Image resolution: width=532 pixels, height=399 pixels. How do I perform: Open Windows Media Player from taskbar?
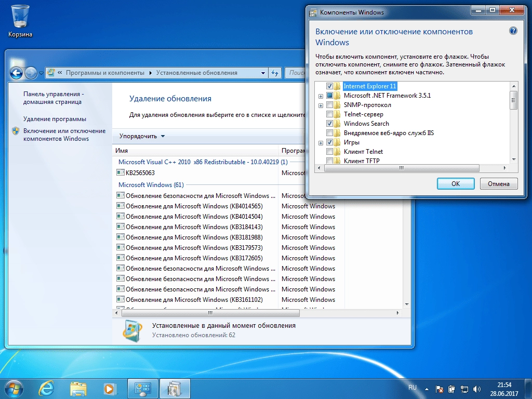coord(110,389)
